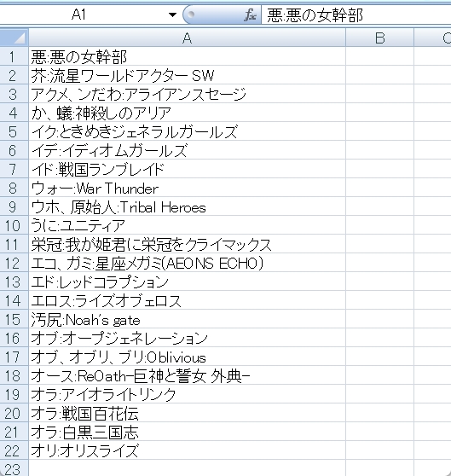Click cell イド:戦国ランブレイド

(187, 169)
